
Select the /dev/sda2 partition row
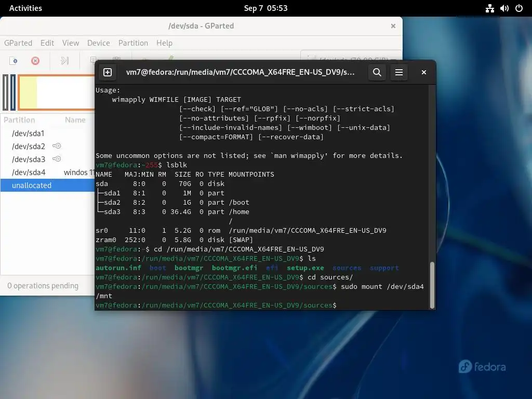pos(47,146)
